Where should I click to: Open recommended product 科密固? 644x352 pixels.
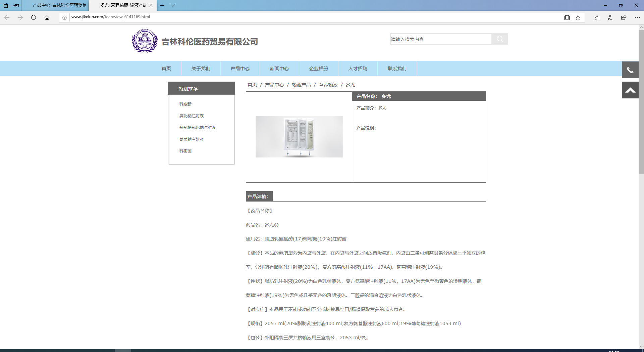[x=185, y=151]
